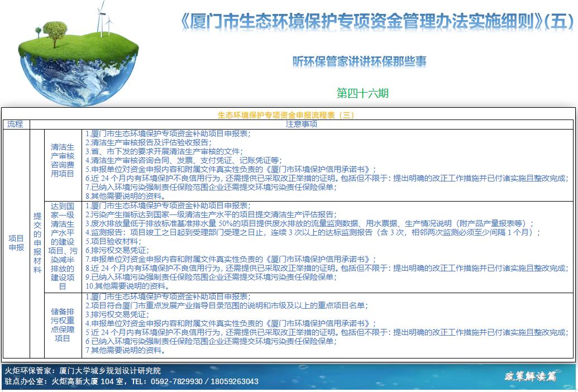Viewport: 578px width, 392px height.
Task: Click line 6.排污权交易凭证 in second section
Action: (x=117, y=250)
